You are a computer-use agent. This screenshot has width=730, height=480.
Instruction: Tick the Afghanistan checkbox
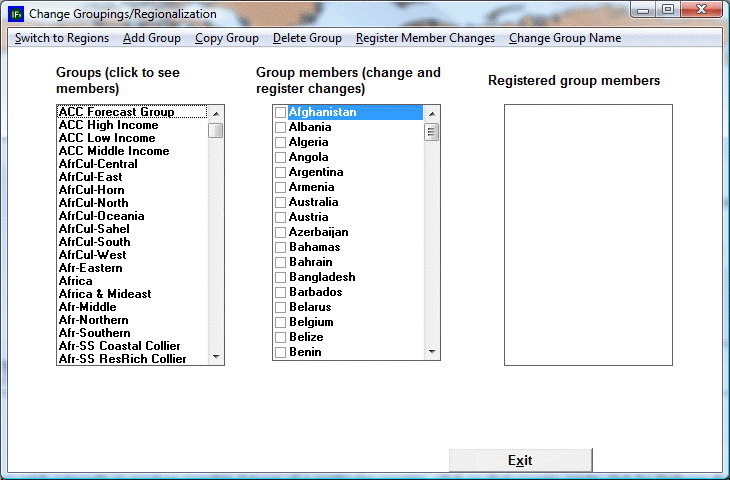[281, 113]
